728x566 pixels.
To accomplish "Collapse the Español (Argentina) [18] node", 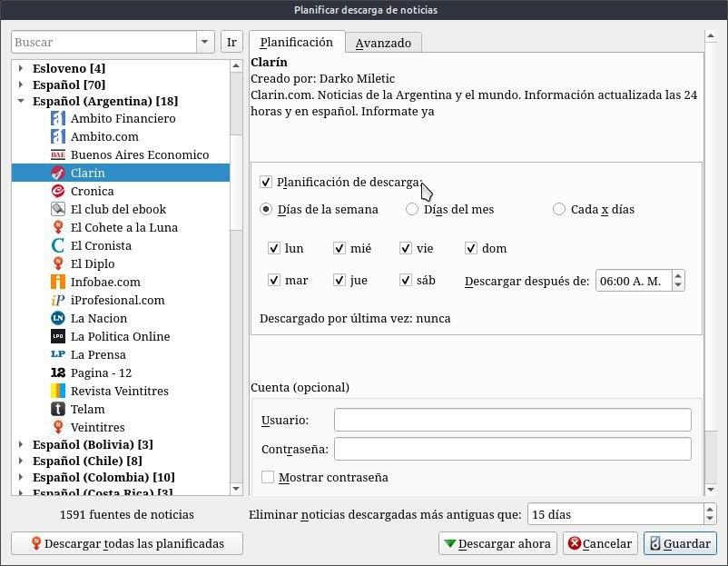I will click(x=21, y=101).
